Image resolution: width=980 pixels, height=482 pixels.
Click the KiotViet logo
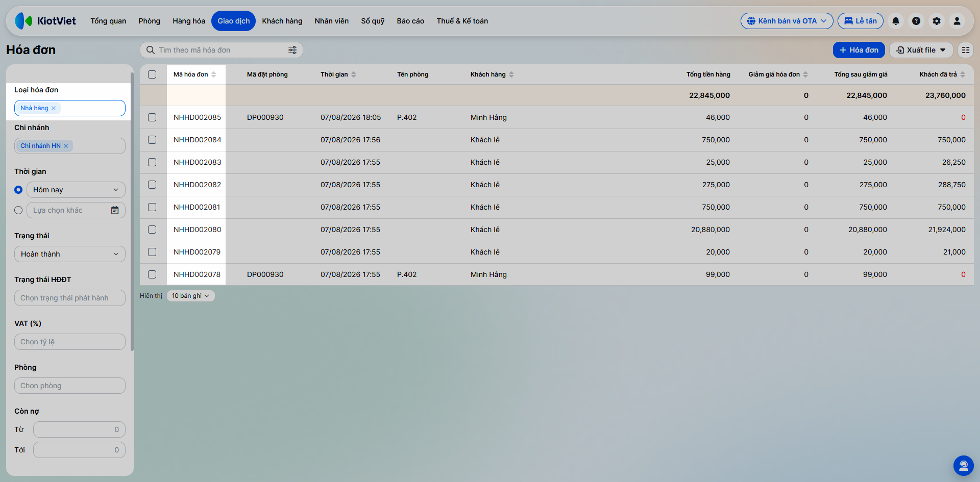pyautogui.click(x=45, y=21)
